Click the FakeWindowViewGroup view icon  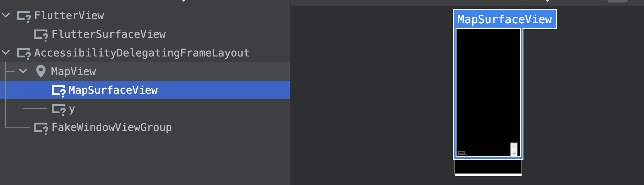(x=41, y=128)
